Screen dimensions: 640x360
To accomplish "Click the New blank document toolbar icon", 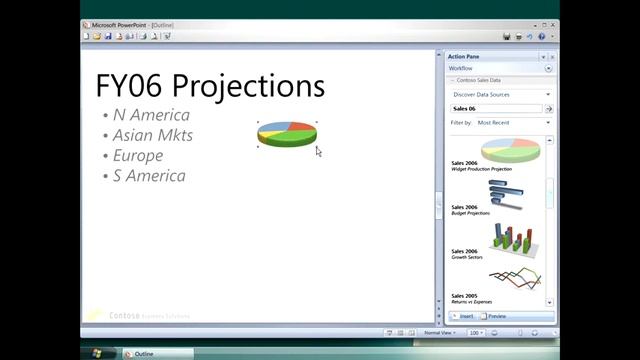I will [86, 36].
